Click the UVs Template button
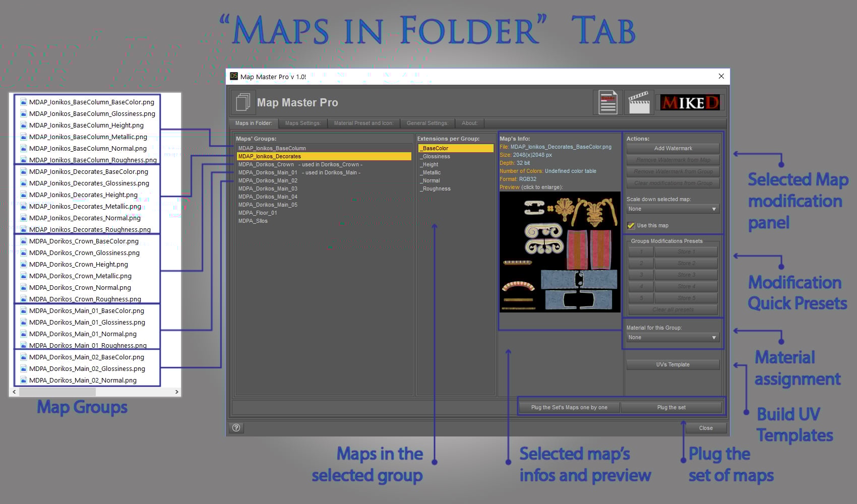The width and height of the screenshot is (857, 504). tap(672, 364)
